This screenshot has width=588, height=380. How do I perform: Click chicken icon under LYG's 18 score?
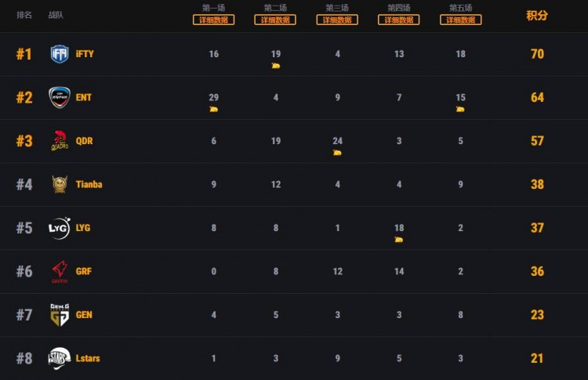pos(399,240)
